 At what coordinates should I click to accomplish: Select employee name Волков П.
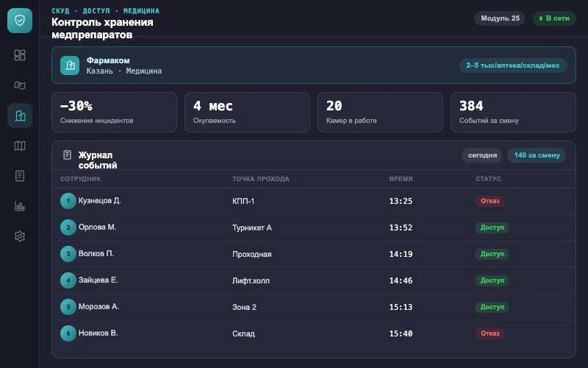pos(96,253)
